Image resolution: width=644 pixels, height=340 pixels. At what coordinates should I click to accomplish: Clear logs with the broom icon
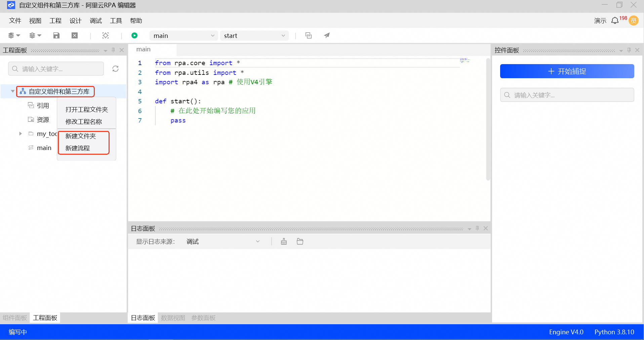[284, 242]
